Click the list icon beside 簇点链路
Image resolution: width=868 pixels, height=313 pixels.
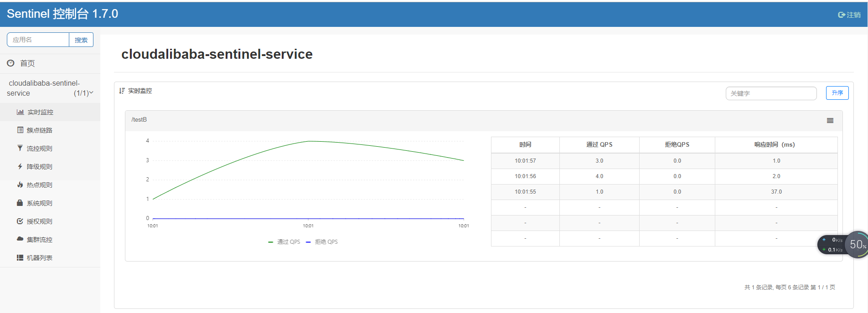tap(20, 130)
